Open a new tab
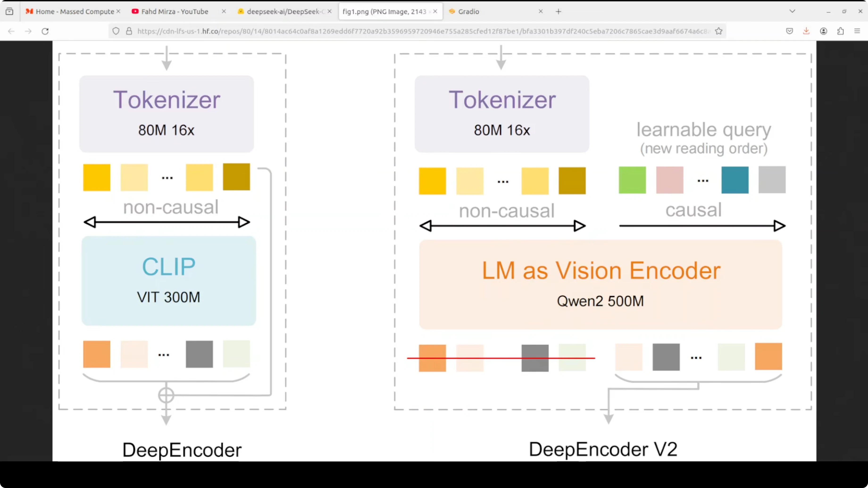Image resolution: width=868 pixels, height=488 pixels. click(x=558, y=12)
